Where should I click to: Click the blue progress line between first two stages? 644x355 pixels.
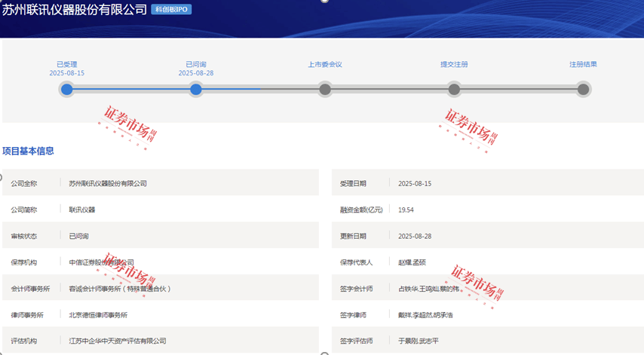point(131,90)
